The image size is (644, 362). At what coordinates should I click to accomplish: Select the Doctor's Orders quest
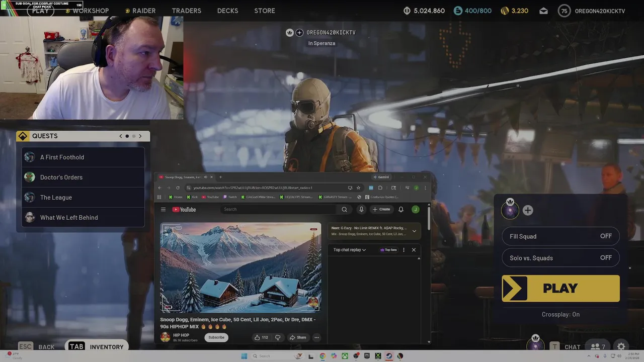83,177
